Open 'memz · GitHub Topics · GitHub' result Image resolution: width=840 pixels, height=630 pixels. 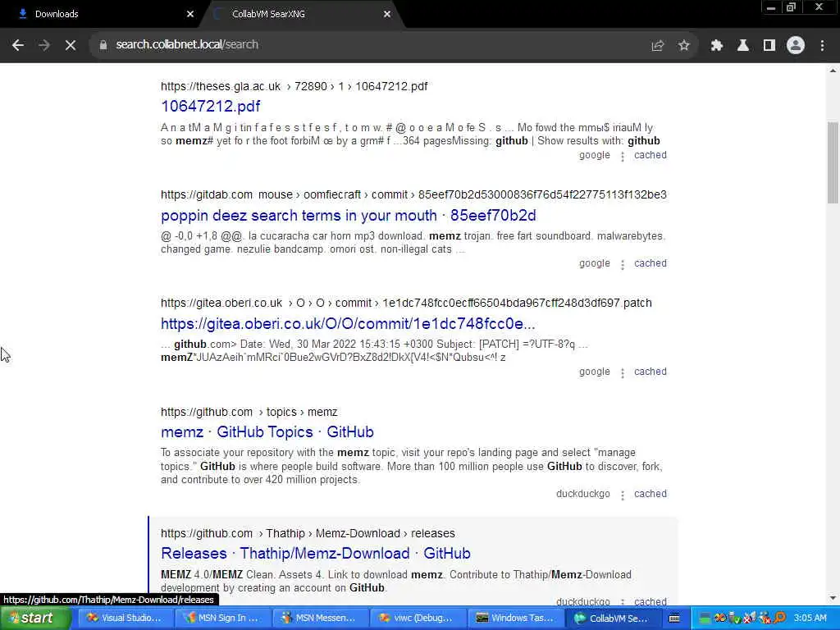tap(267, 431)
